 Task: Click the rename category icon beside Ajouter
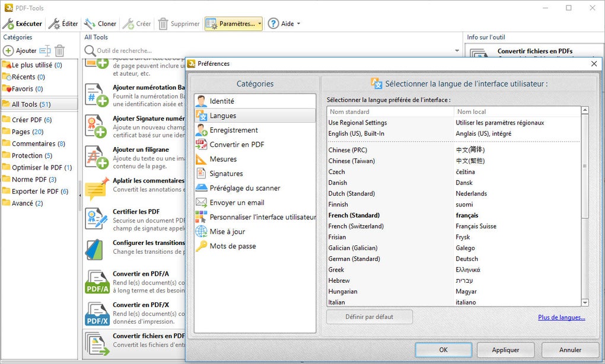[x=45, y=50]
